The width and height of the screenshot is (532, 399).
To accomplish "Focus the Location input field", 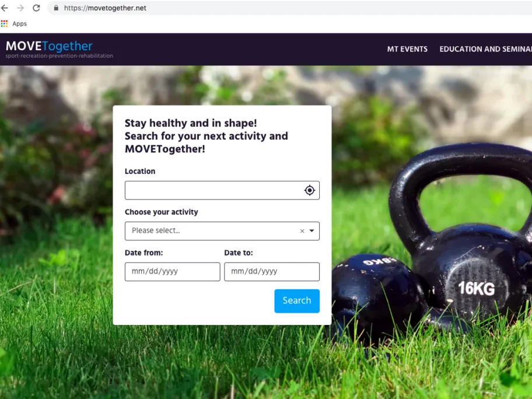I will [222, 190].
